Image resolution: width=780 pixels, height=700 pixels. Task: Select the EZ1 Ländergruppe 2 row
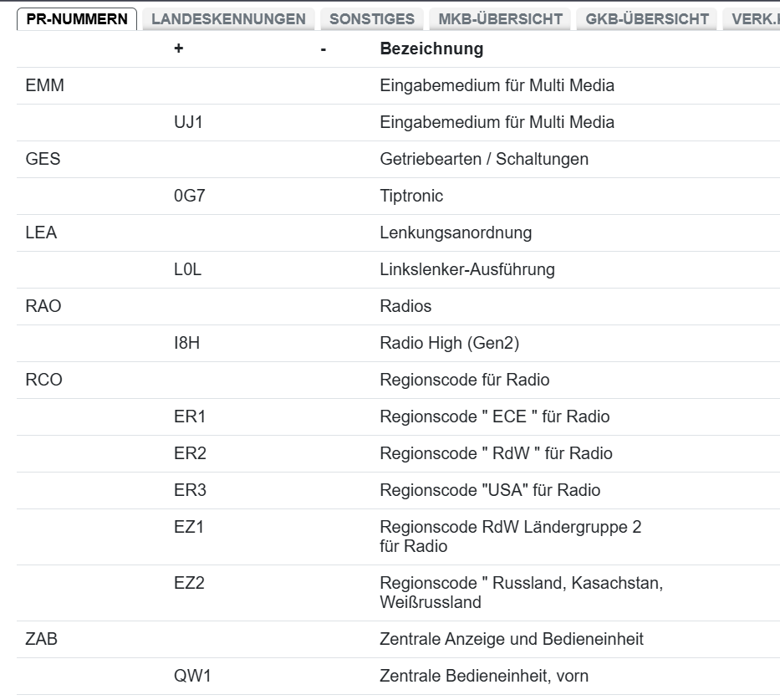[398, 537]
